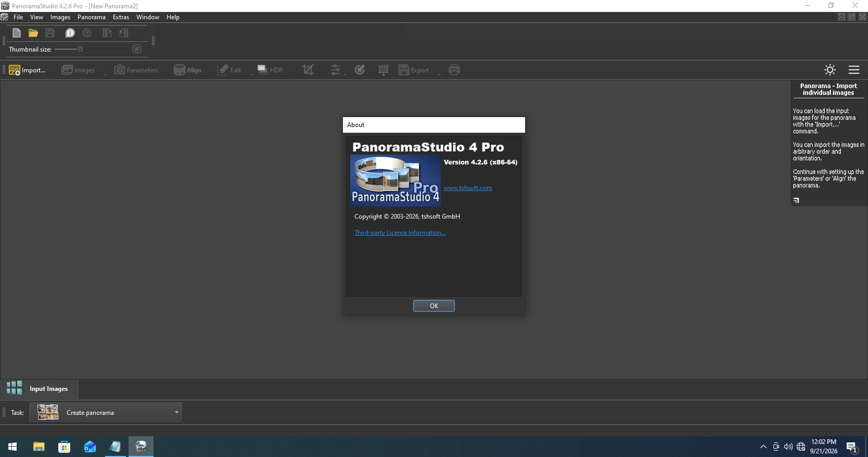Open the dropdown arrow next to Images
Viewport: 868px width, 457px height.
point(105,74)
